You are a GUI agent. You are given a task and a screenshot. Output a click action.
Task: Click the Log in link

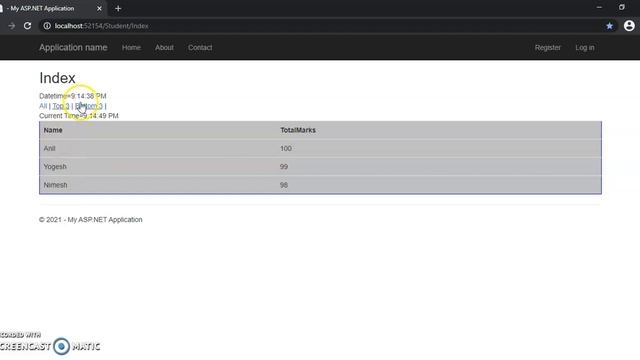click(585, 47)
